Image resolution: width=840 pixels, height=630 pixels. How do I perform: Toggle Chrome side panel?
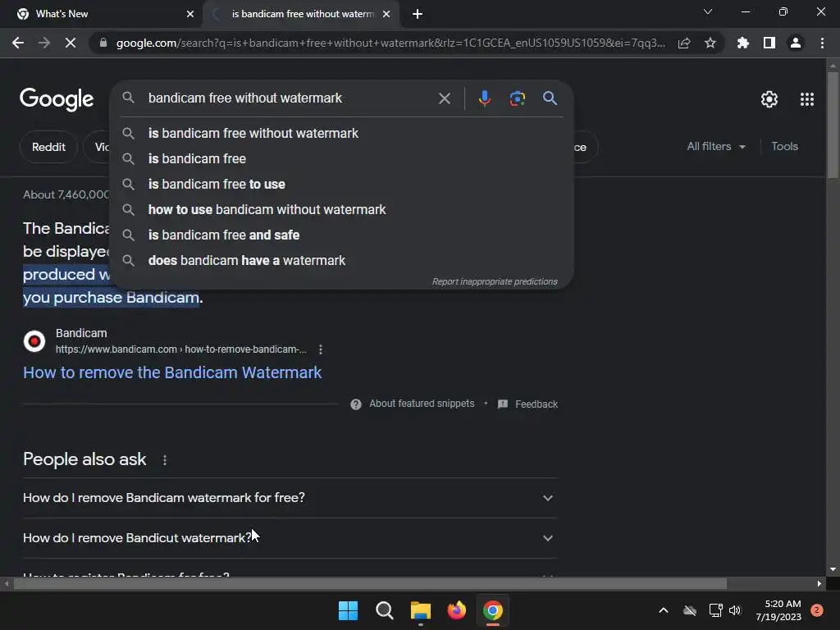point(769,43)
